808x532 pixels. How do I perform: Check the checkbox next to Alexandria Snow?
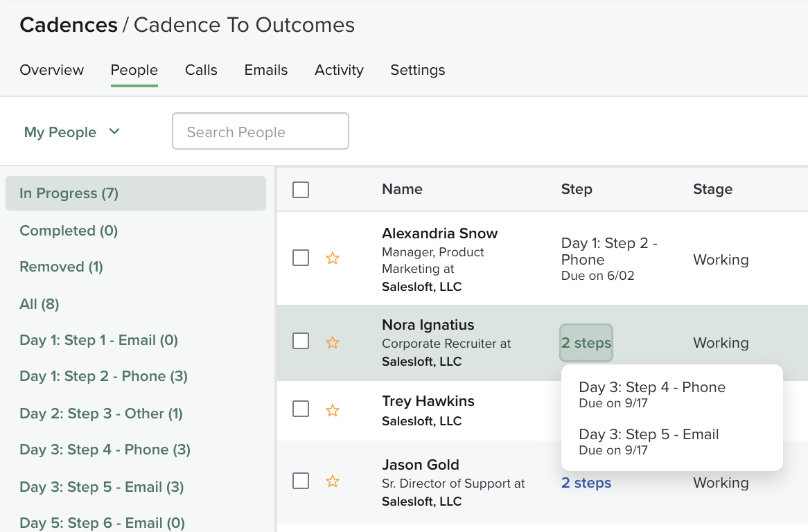point(301,258)
